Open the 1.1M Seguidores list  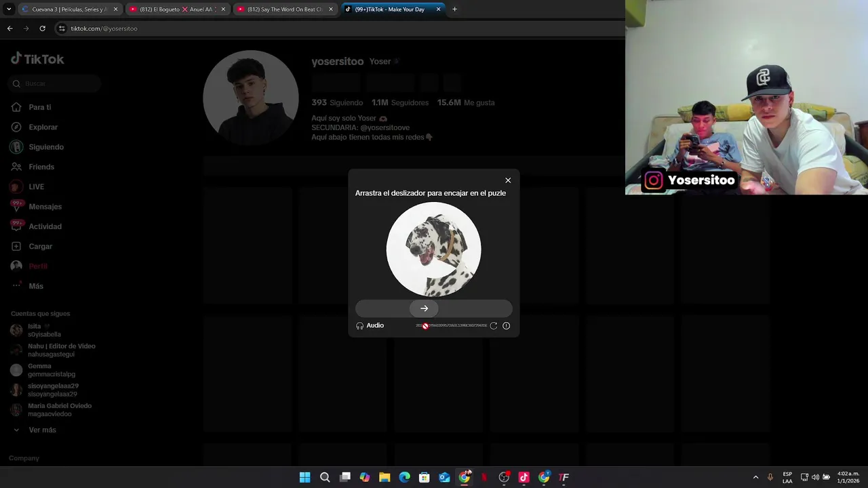coord(400,102)
